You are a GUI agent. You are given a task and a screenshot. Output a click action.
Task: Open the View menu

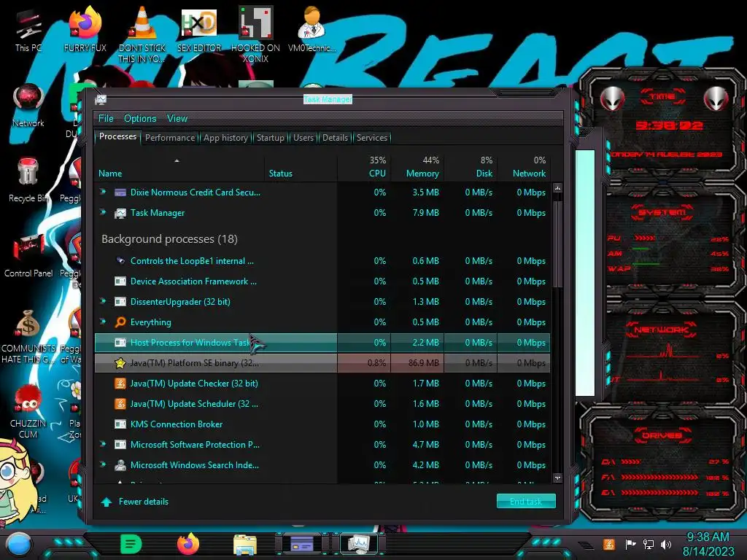click(x=177, y=119)
